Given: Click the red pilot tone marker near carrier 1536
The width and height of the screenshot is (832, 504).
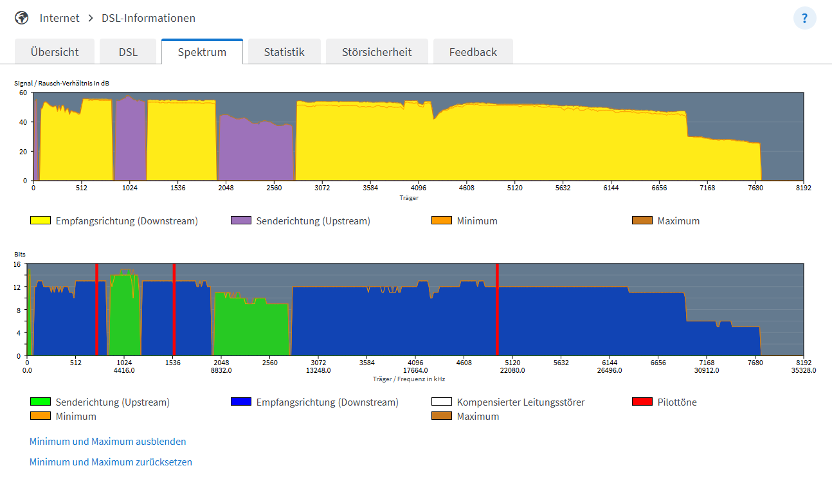Looking at the screenshot, I should [x=174, y=309].
